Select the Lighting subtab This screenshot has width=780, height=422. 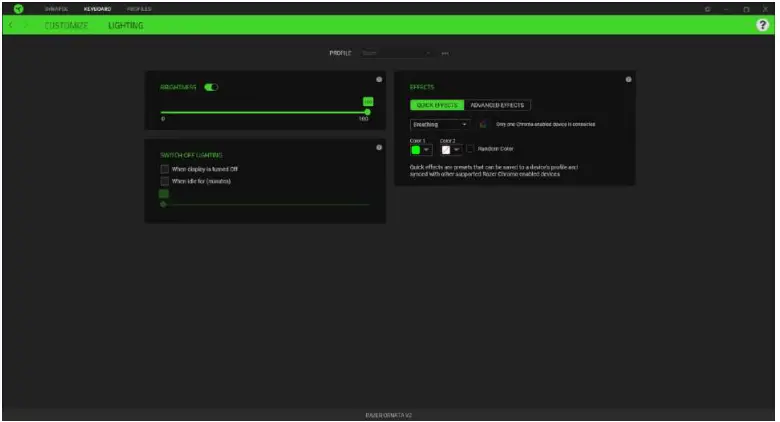(x=126, y=25)
